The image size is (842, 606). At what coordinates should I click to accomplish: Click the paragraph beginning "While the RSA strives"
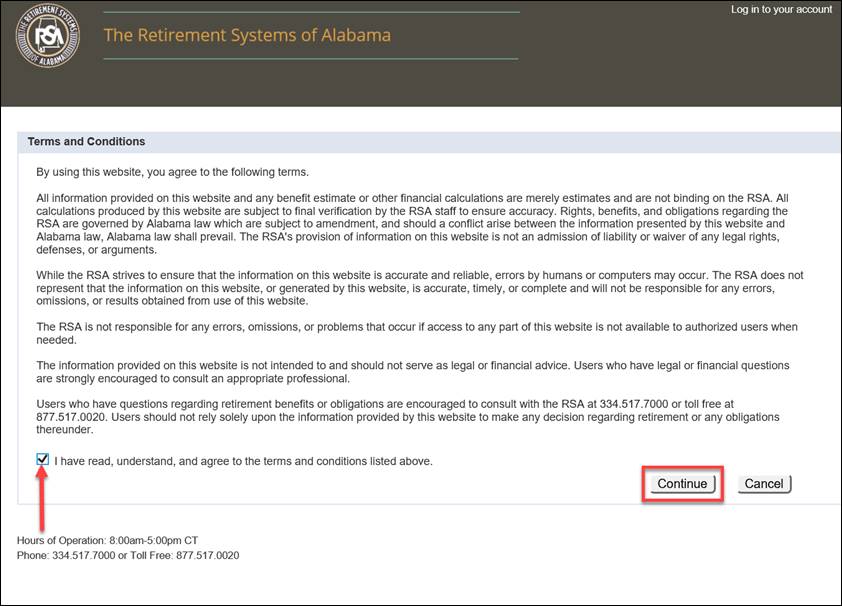(420, 288)
